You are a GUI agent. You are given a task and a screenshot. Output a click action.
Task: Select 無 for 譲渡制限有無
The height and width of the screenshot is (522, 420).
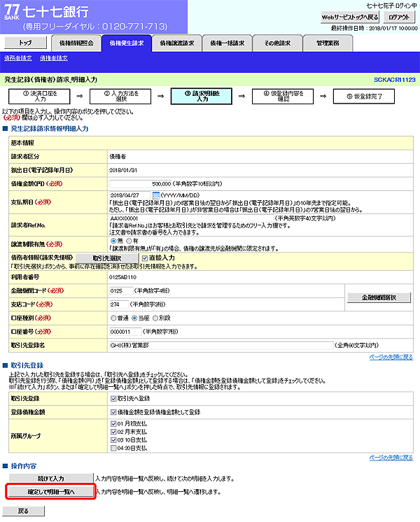click(113, 241)
